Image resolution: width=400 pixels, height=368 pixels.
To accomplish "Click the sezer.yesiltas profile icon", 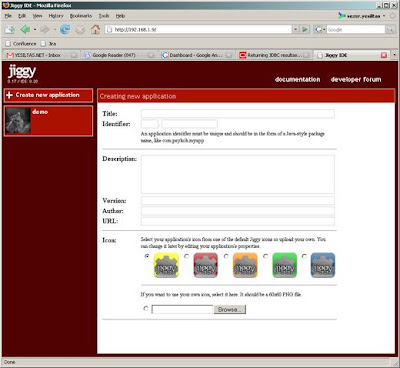I will coord(342,16).
